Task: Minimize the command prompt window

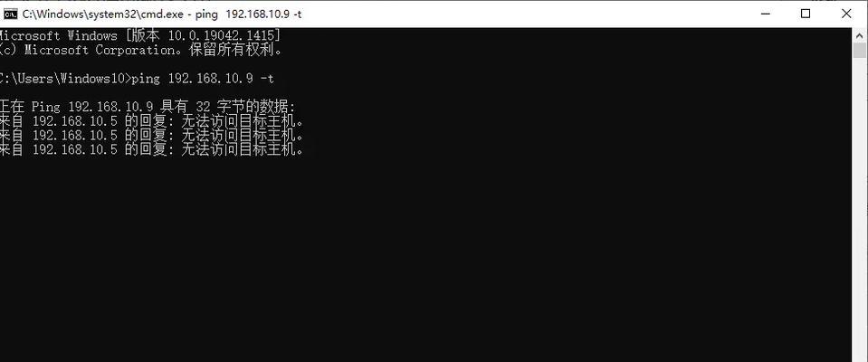Action: [x=766, y=14]
